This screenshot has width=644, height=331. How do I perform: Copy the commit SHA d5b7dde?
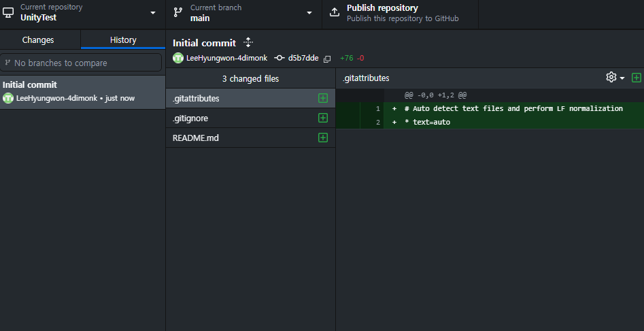(x=327, y=59)
